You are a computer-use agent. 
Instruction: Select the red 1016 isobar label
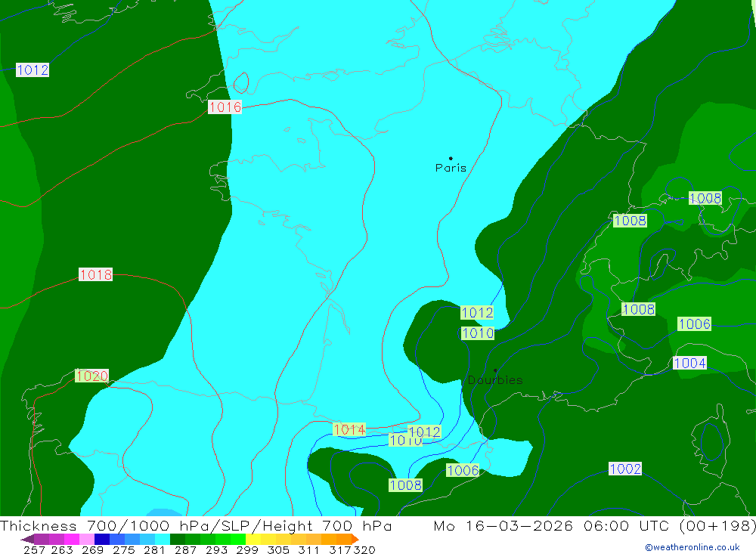point(225,107)
